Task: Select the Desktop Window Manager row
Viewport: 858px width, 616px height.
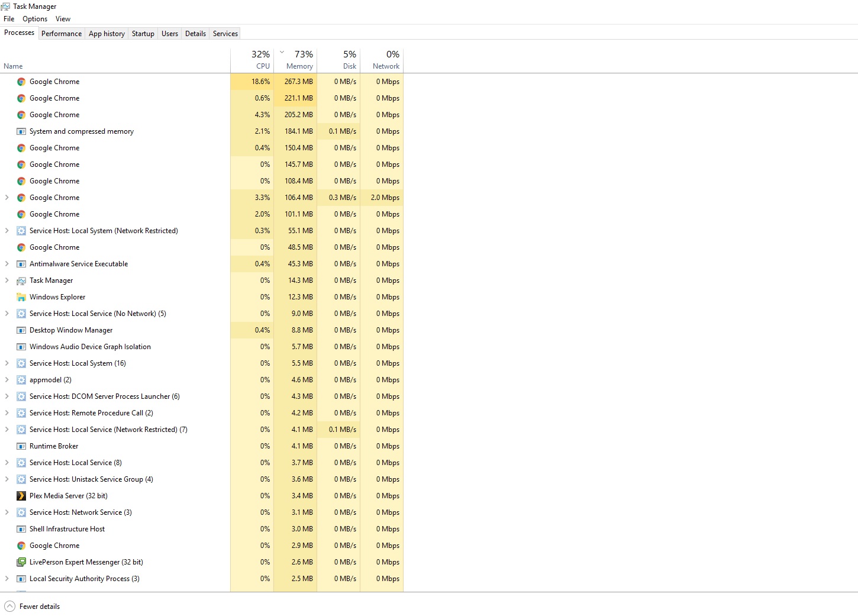Action: pos(202,330)
